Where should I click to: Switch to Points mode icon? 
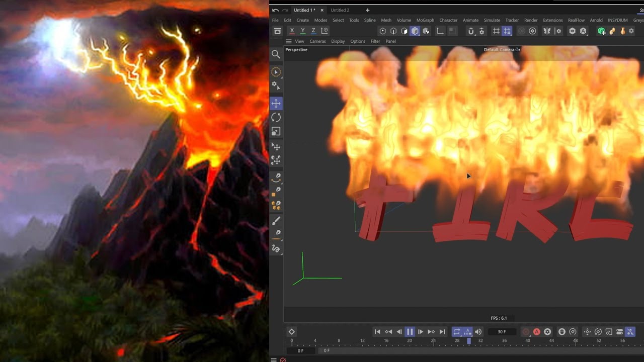point(382,31)
